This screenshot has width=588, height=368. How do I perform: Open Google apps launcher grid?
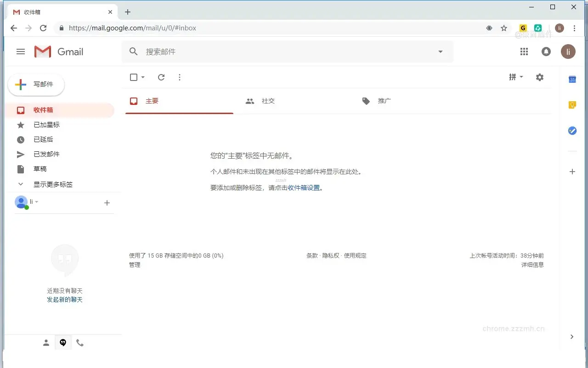click(x=524, y=52)
